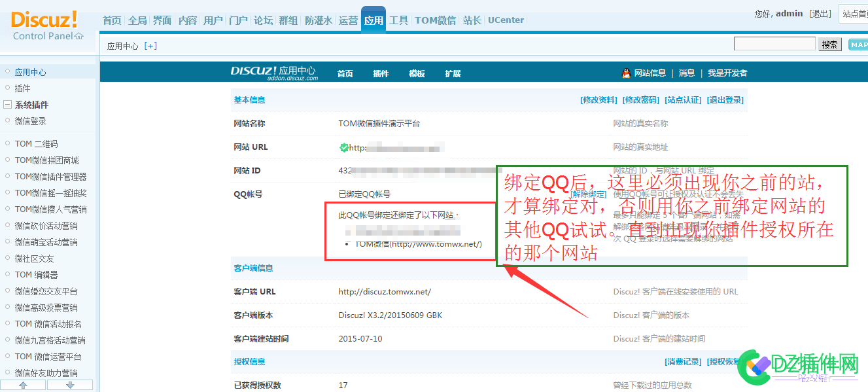This screenshot has height=392, width=868.
Task: Click the MAP button
Action: [858, 45]
